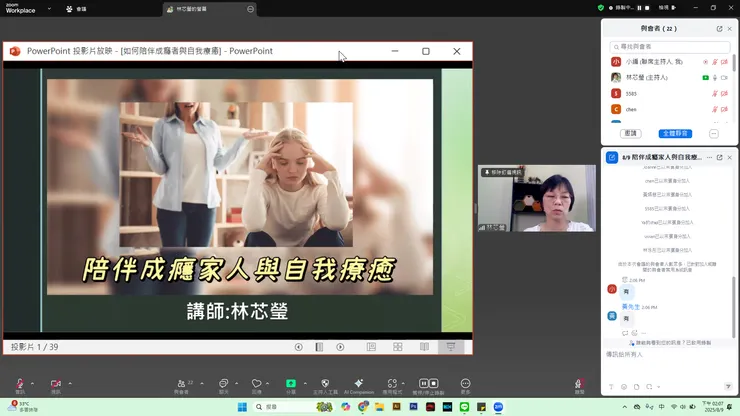The width and height of the screenshot is (740, 416).
Task: Close the chat panel
Action: pyautogui.click(x=730, y=157)
